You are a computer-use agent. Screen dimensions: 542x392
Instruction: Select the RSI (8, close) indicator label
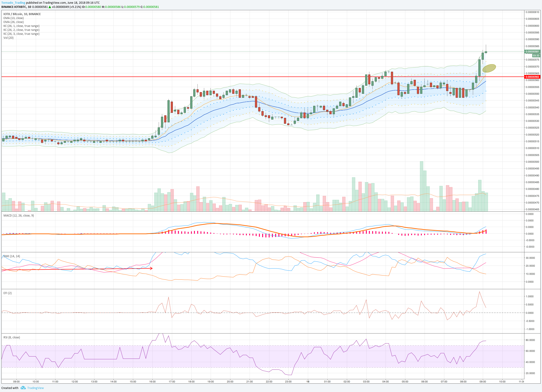(12, 337)
